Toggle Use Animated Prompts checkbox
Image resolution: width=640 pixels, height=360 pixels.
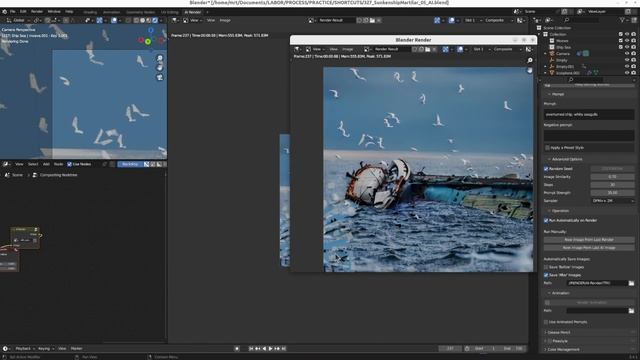tap(546, 322)
